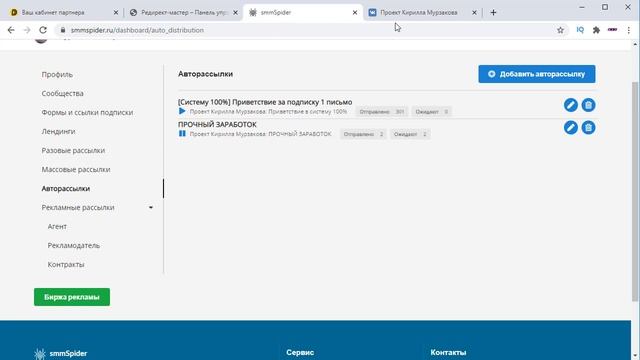Image resolution: width=640 pixels, height=360 pixels.
Task: Open Массовые рассылки
Action: point(76,169)
